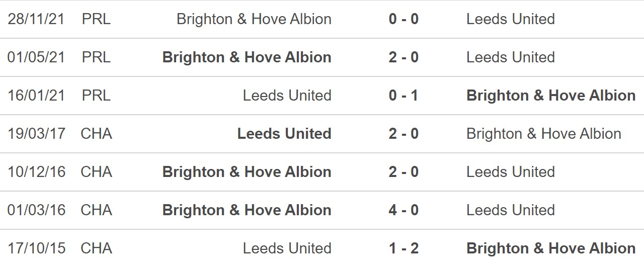This screenshot has width=644, height=266.
Task: Click Leeds United home team on 17/10/15
Action: tap(287, 248)
